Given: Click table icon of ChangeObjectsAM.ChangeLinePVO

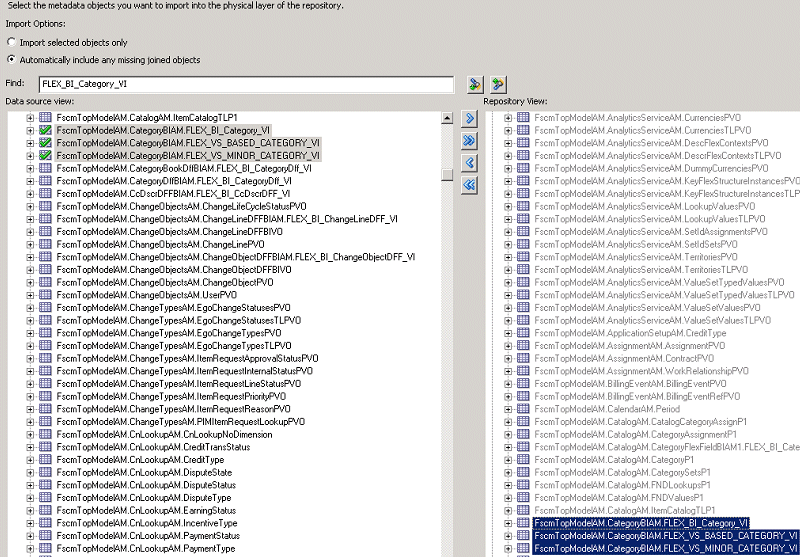Looking at the screenshot, I should (x=45, y=244).
